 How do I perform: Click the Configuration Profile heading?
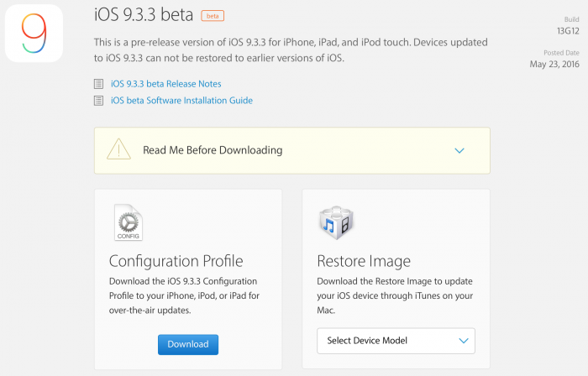pyautogui.click(x=176, y=261)
